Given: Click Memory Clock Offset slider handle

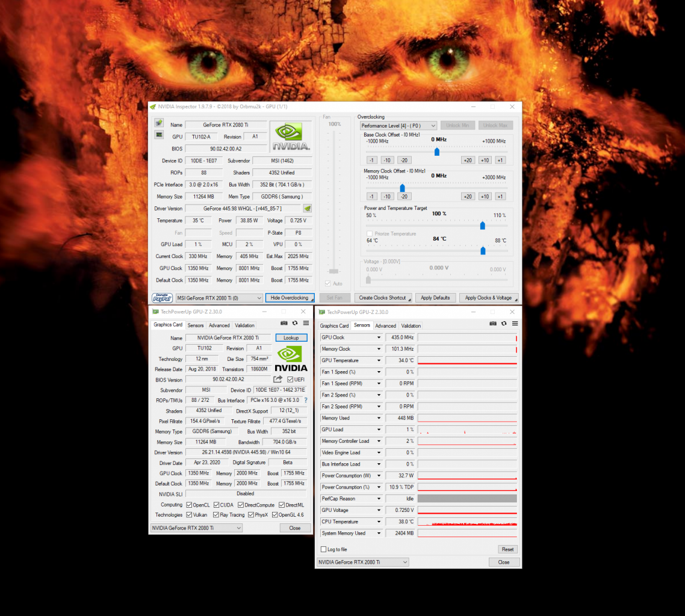Looking at the screenshot, I should tap(402, 188).
